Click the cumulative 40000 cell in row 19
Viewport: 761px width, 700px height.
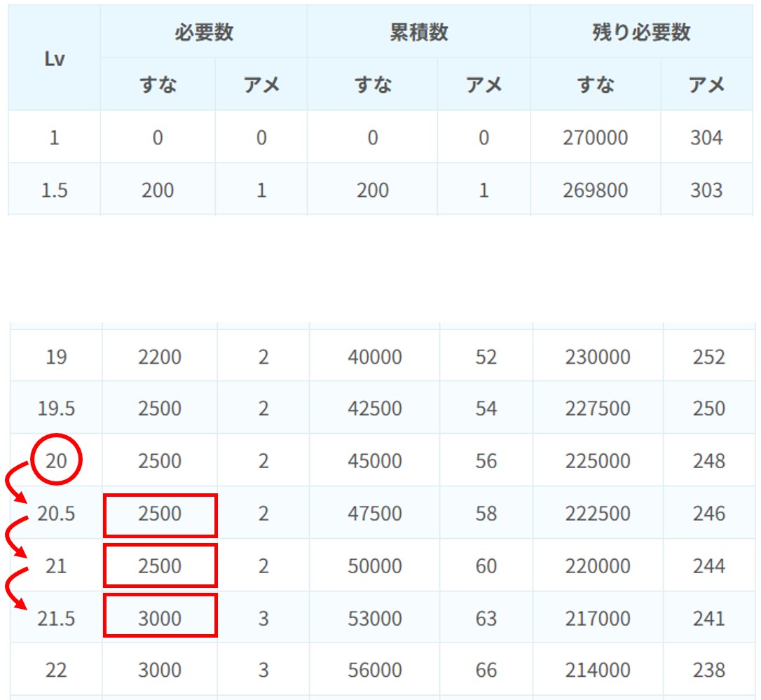coord(374,357)
